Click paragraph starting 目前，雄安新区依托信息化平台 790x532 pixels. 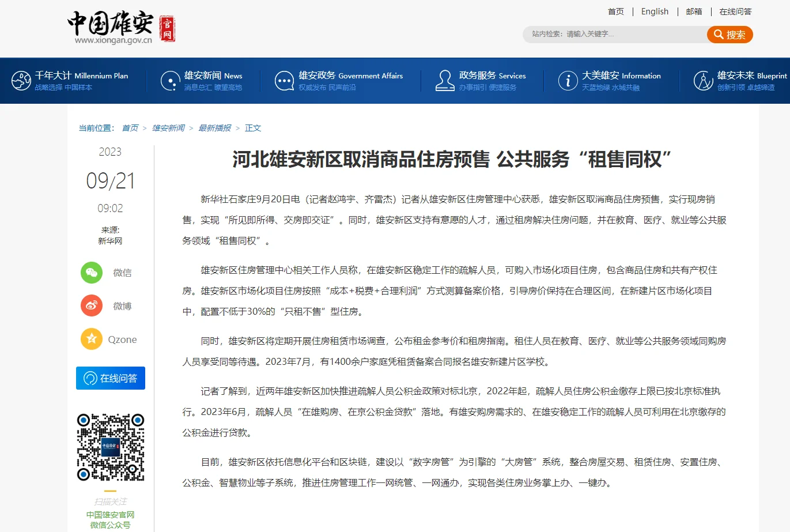pos(455,473)
